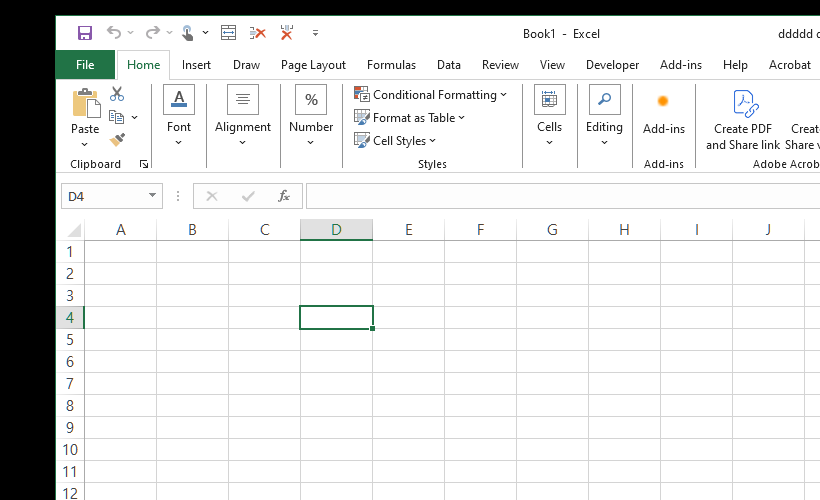The width and height of the screenshot is (820, 500).
Task: Select row 10 header
Action: [x=70, y=449]
